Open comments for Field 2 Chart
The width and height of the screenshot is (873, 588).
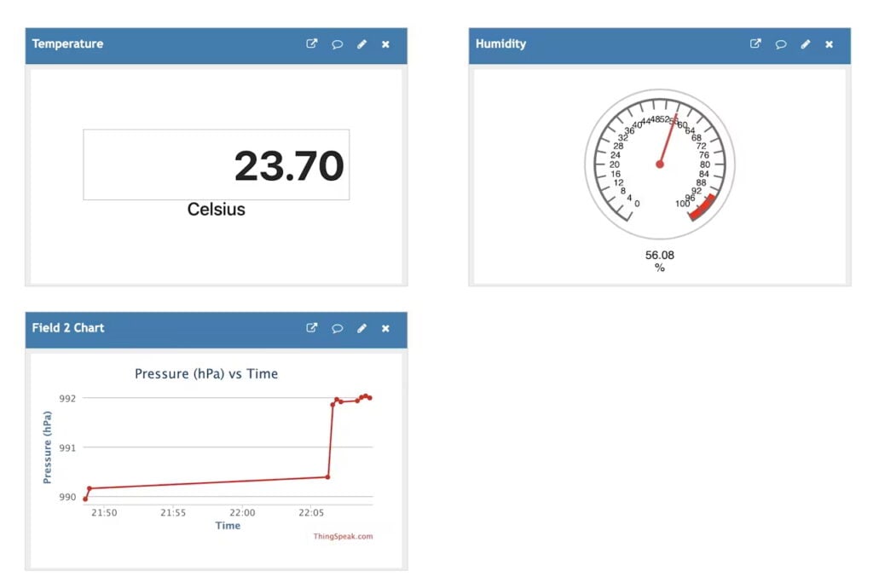337,328
